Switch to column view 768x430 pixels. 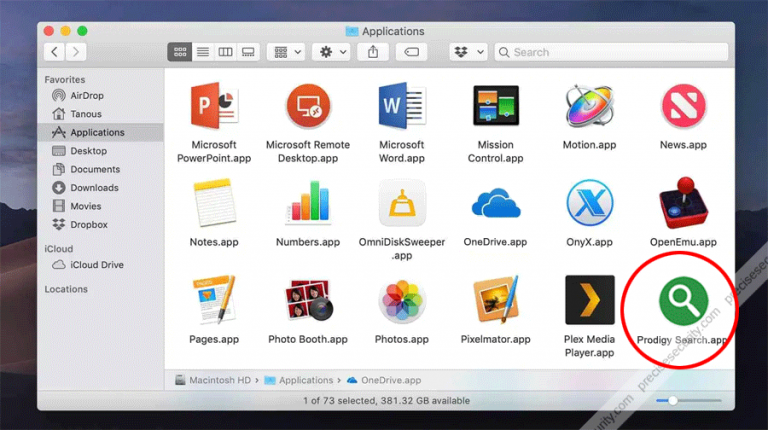tap(225, 52)
